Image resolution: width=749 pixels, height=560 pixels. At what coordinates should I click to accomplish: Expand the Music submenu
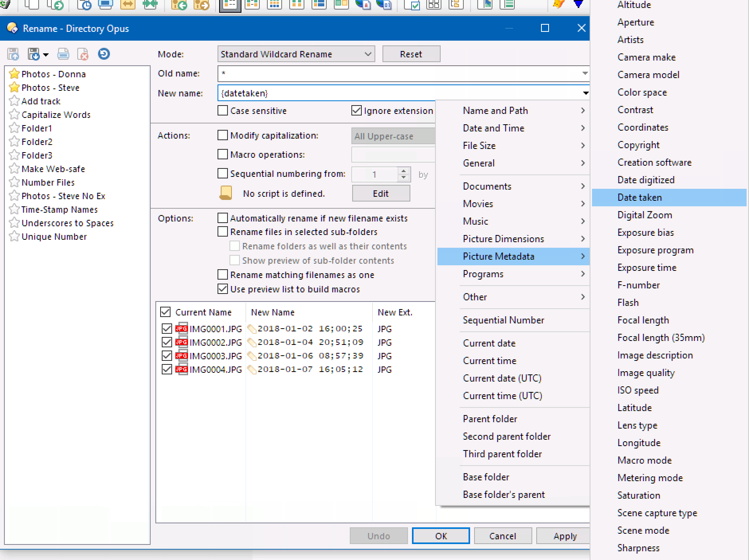(514, 221)
